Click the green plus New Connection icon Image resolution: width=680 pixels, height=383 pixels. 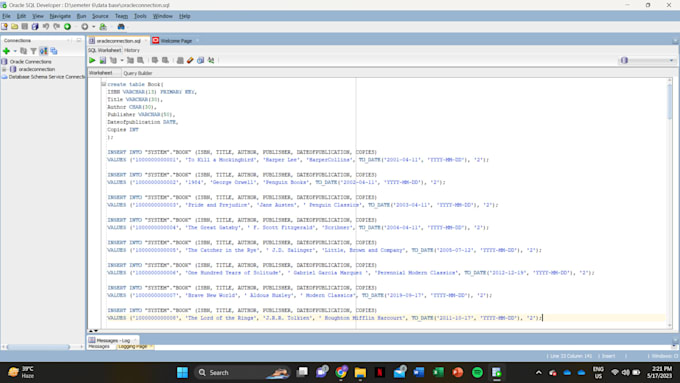click(x=6, y=51)
